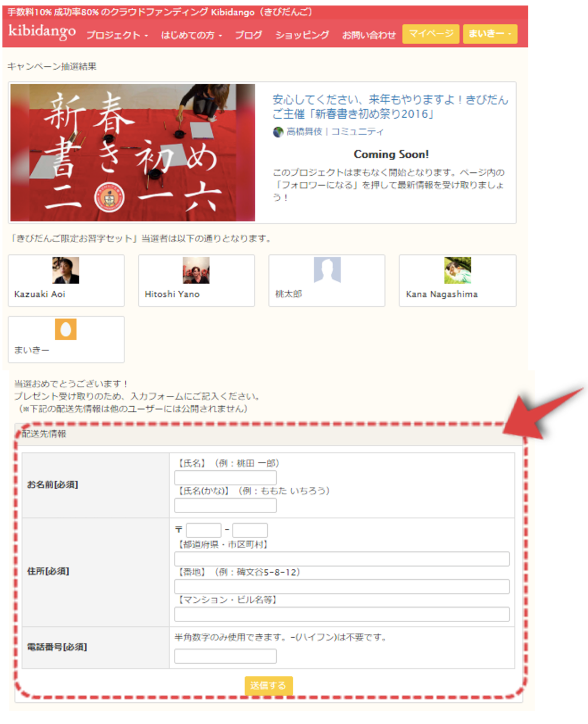
Task: Focus the second postal code field
Action: pos(250,530)
